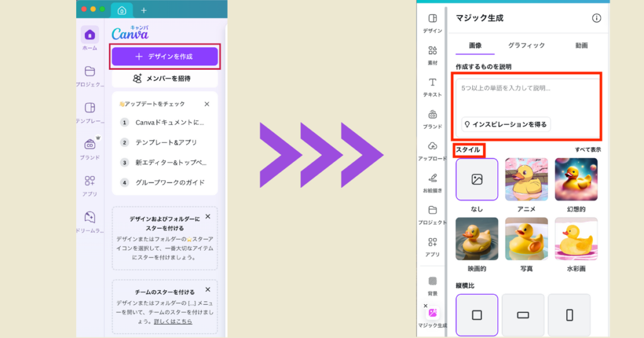
Task: Select the テキスト tool icon
Action: click(x=432, y=83)
